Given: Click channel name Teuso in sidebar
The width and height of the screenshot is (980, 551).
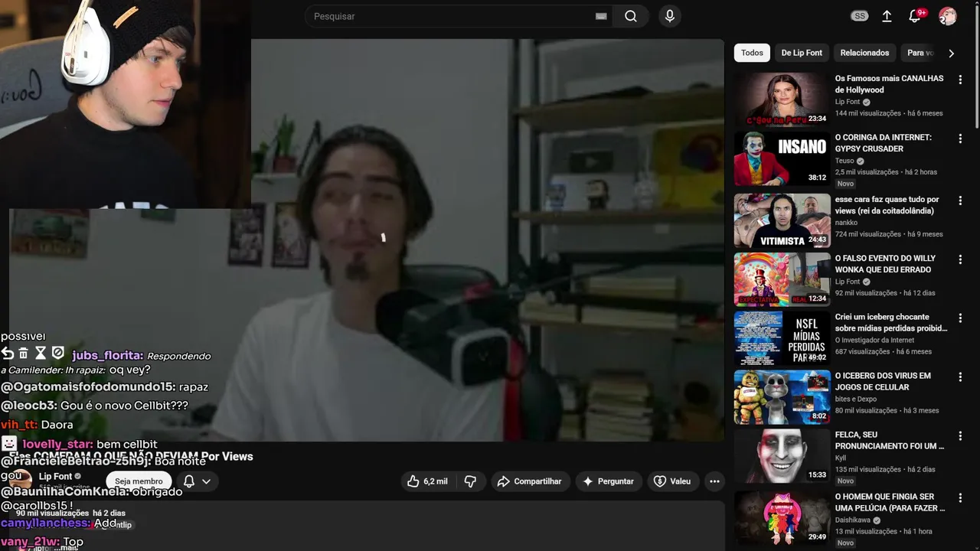Looking at the screenshot, I should tap(844, 161).
